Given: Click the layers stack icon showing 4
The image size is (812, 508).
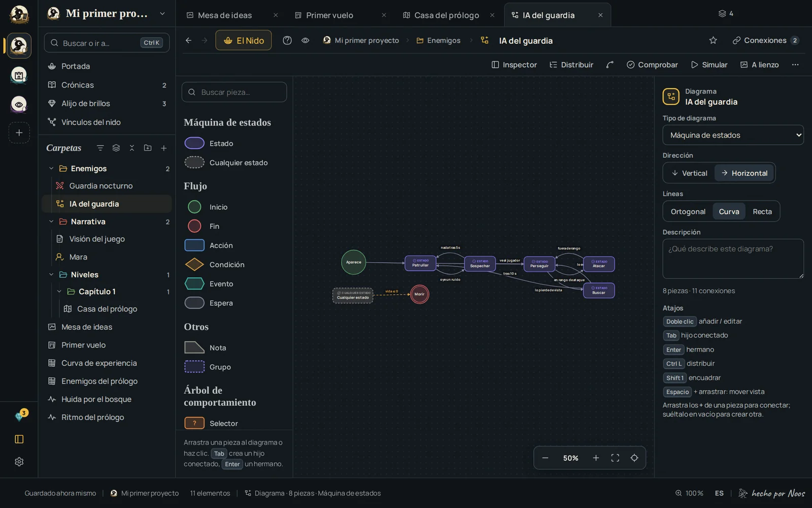Looking at the screenshot, I should 725,14.
